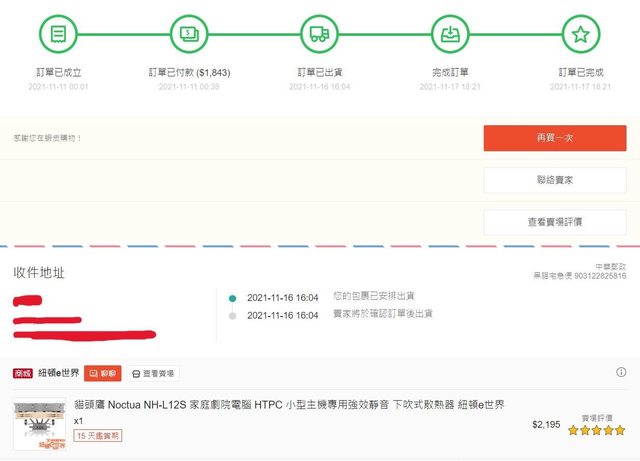This screenshot has width=640, height=461.
Task: Click the order received inbox icon
Action: (450, 34)
